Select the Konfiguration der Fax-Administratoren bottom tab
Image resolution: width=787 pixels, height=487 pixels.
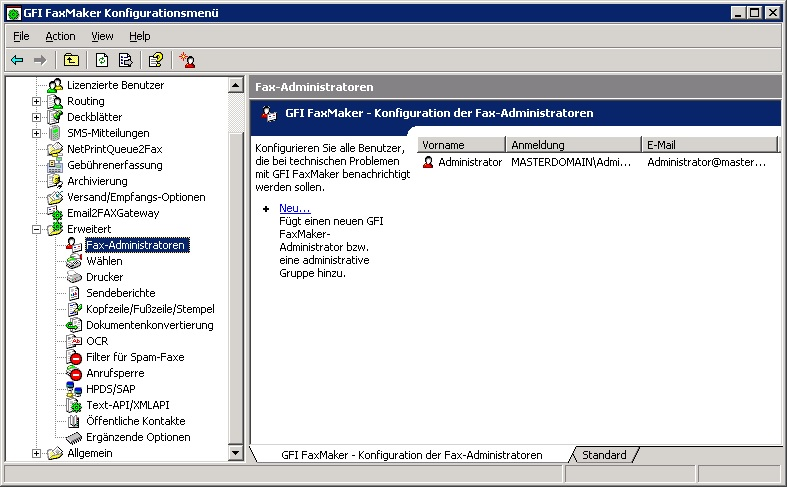(412, 455)
